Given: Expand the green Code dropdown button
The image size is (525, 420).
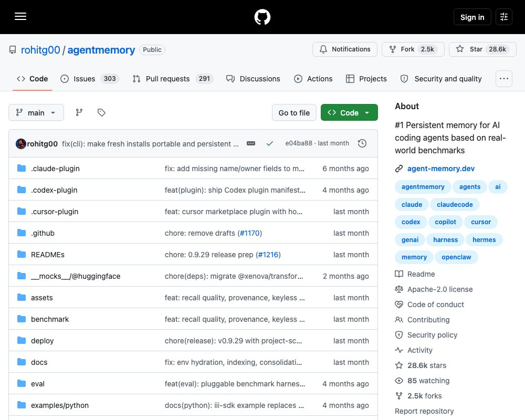Looking at the screenshot, I should click(349, 113).
